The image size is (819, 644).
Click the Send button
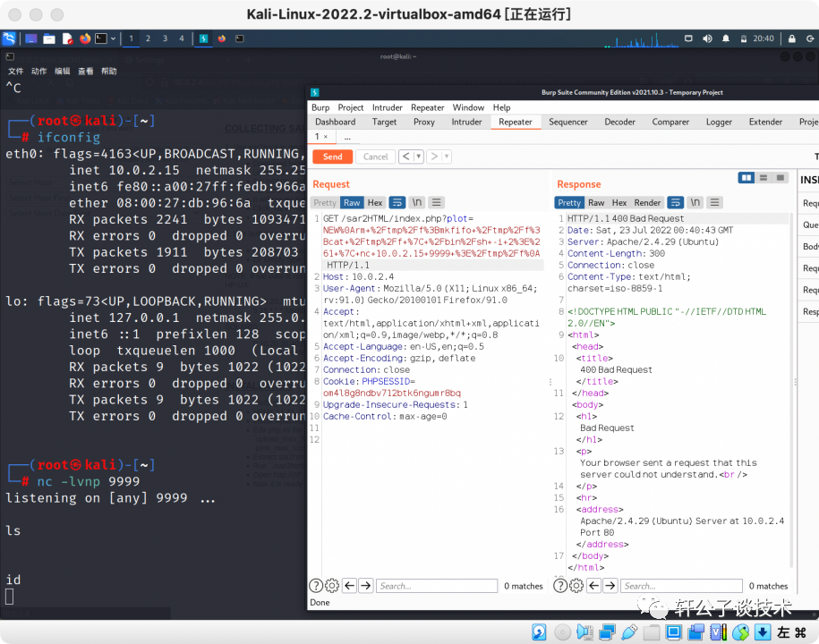(333, 157)
